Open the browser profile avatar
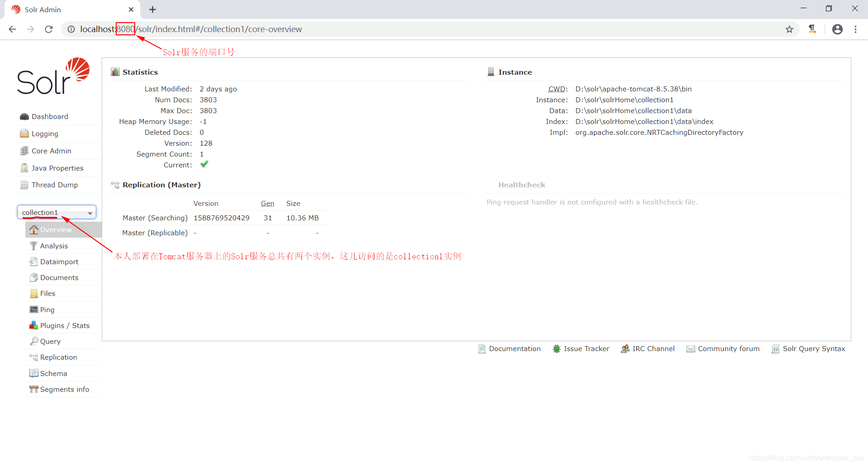 (x=837, y=29)
